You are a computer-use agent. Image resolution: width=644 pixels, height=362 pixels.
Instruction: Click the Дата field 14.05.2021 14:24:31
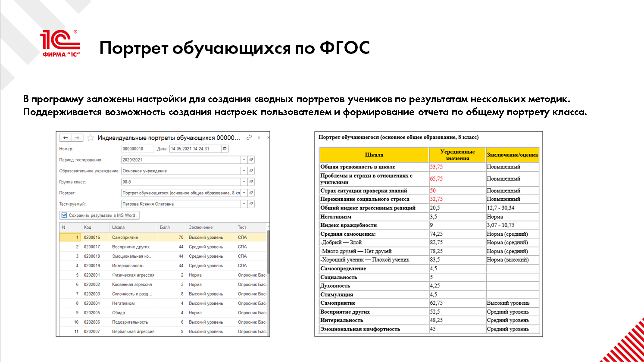coord(195,149)
